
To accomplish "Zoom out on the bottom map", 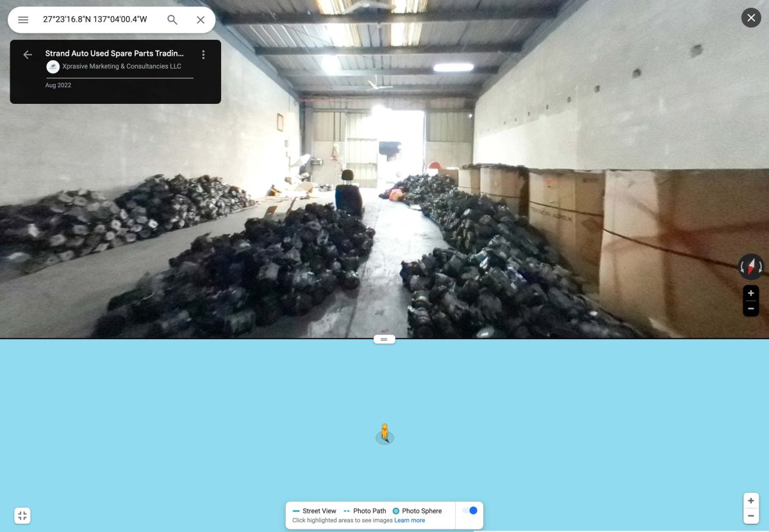I will 751,516.
